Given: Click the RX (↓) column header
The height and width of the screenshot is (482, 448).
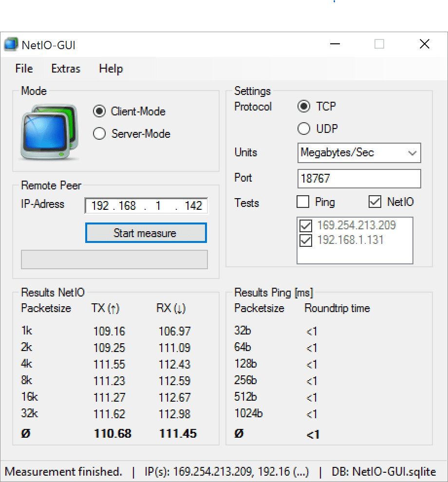Looking at the screenshot, I should pyautogui.click(x=171, y=308).
